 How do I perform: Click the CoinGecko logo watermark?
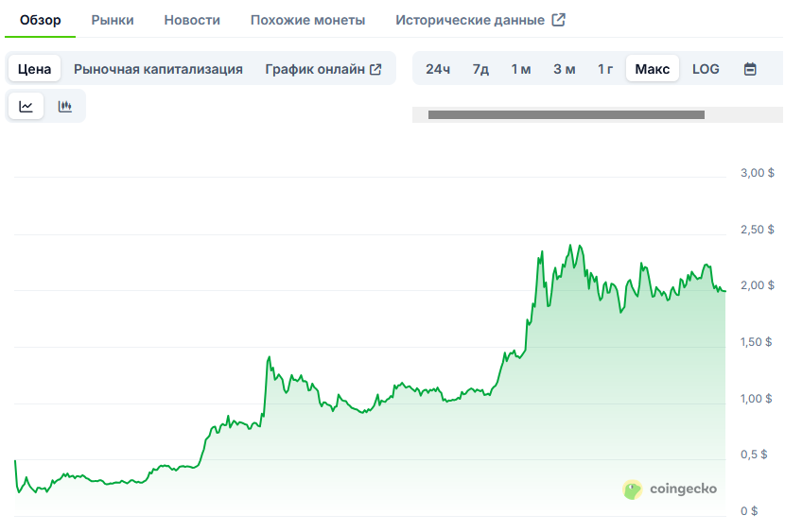pos(670,489)
